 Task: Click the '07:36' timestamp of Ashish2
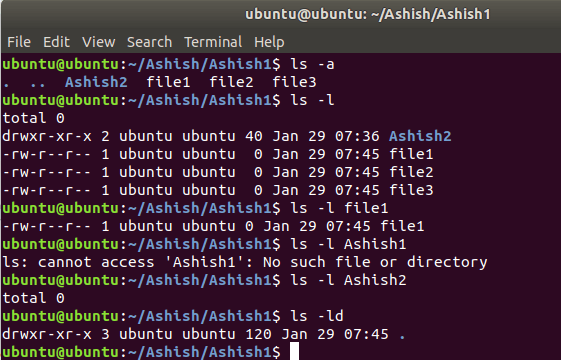point(357,136)
